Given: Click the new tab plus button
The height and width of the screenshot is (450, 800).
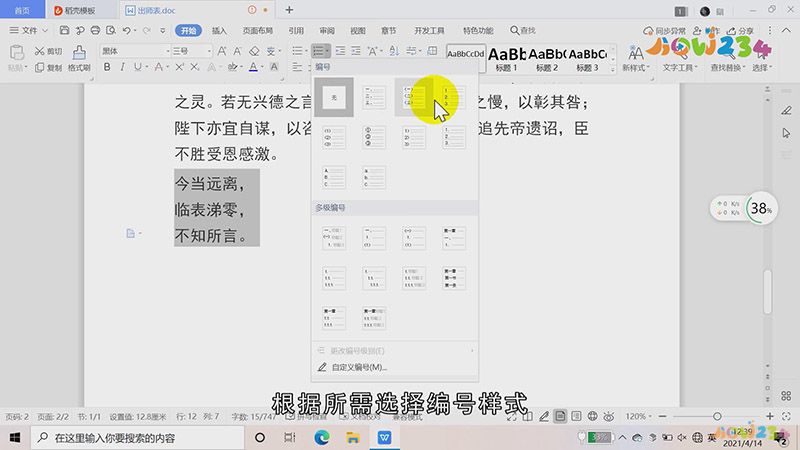Looking at the screenshot, I should 289,10.
